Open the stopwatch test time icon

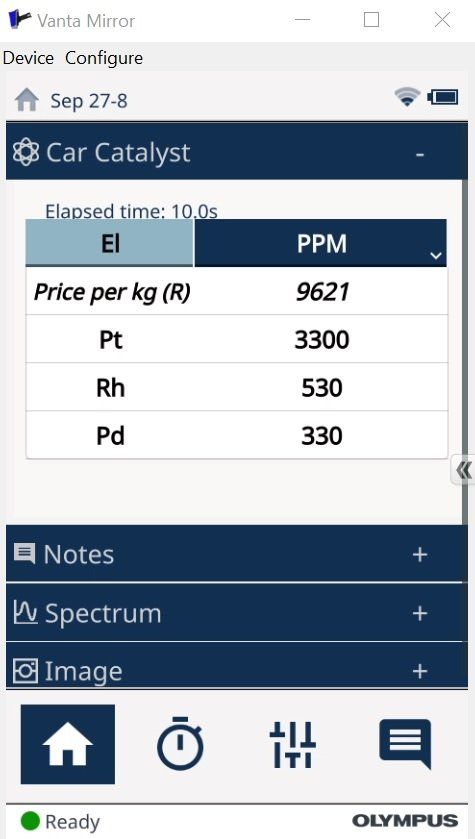coord(180,743)
